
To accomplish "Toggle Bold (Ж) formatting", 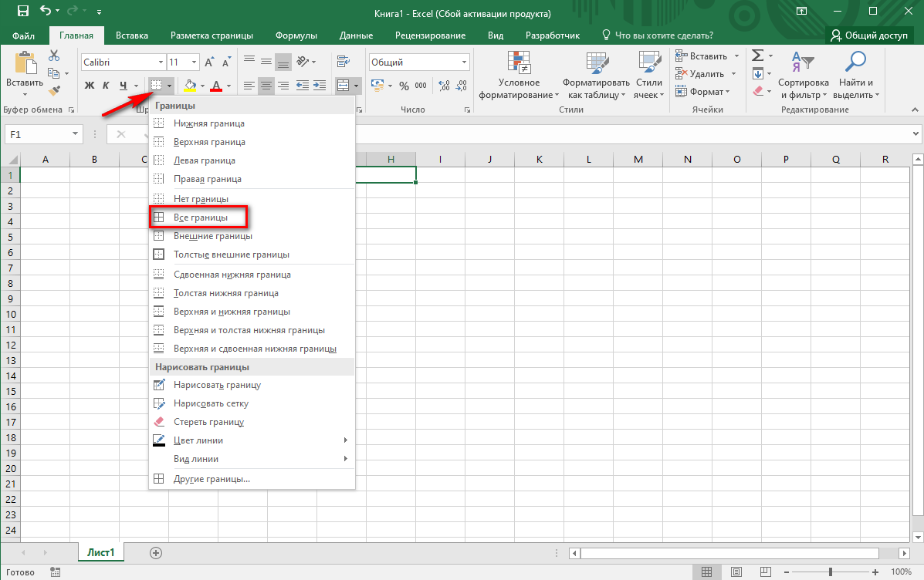I will 90,86.
